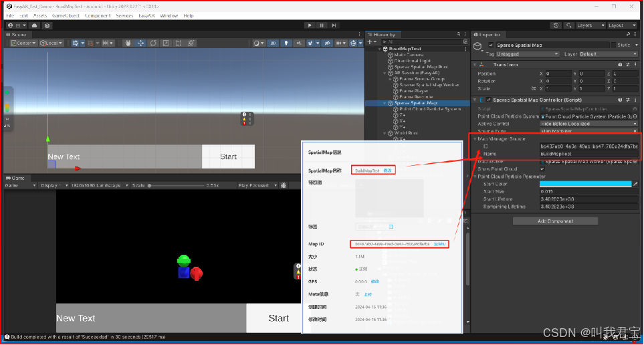Open the Local rotation dropdown
Image resolution: width=644 pixels, height=345 pixels.
coord(51,43)
